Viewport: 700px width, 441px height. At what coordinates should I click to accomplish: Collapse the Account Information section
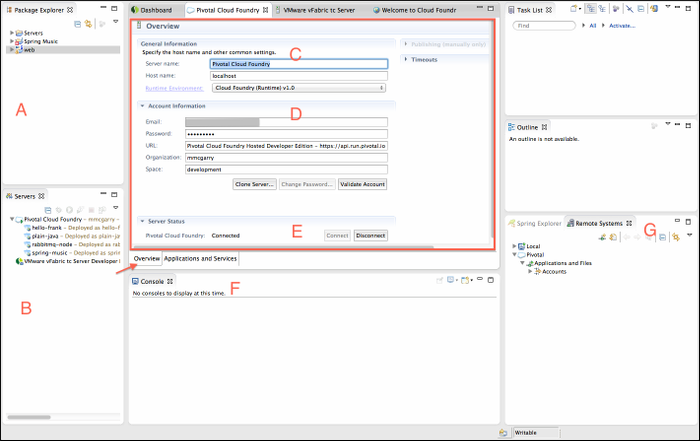[x=142, y=106]
